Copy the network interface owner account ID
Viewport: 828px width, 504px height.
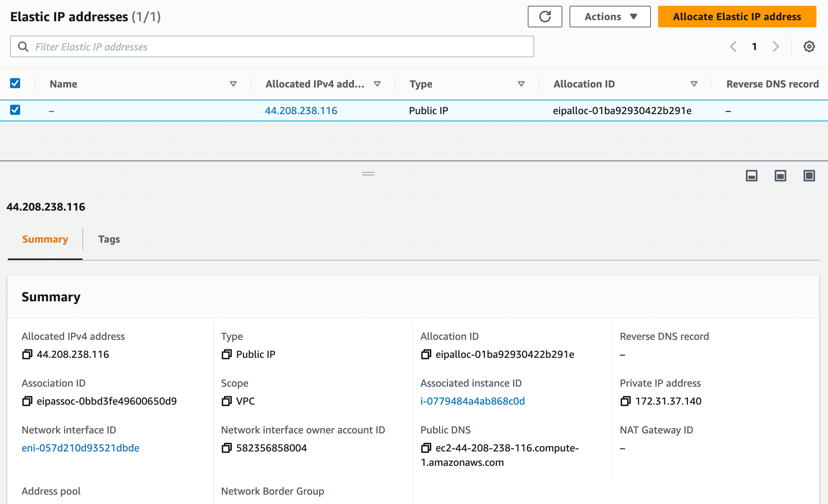[x=226, y=448]
